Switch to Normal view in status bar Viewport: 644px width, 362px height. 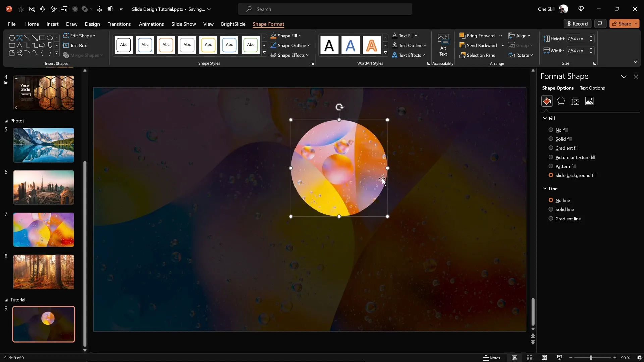514,358
